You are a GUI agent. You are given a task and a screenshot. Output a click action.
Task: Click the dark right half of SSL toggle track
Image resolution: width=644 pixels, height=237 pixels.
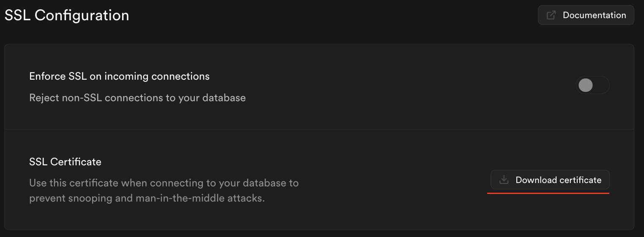click(601, 85)
